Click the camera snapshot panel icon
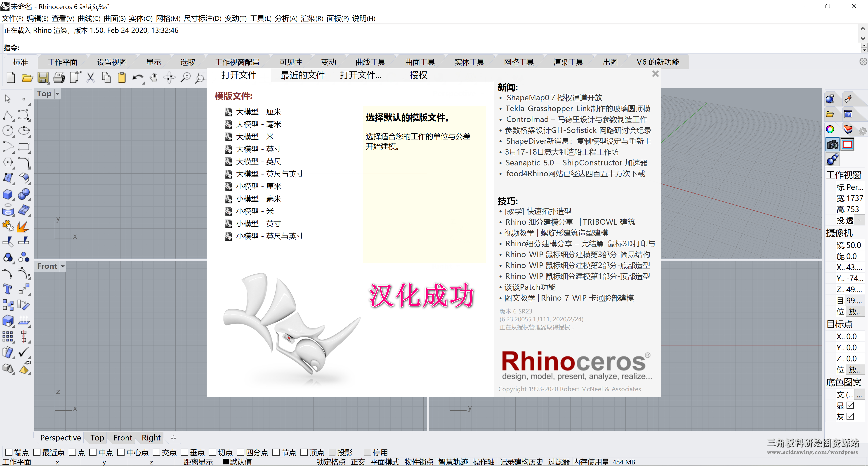The height and width of the screenshot is (466, 868). [832, 145]
